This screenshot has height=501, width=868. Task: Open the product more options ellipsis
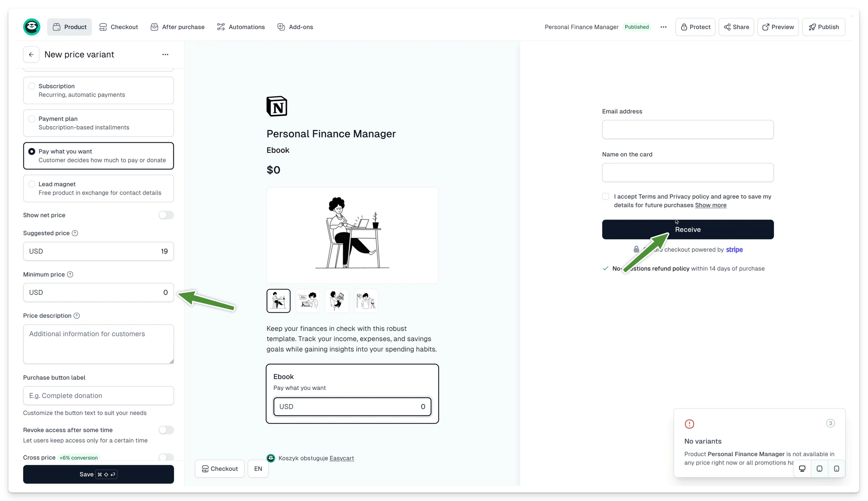coord(663,27)
